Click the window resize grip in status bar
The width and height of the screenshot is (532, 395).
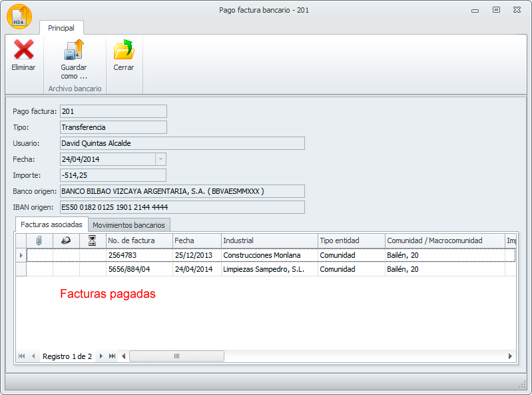(x=522, y=385)
